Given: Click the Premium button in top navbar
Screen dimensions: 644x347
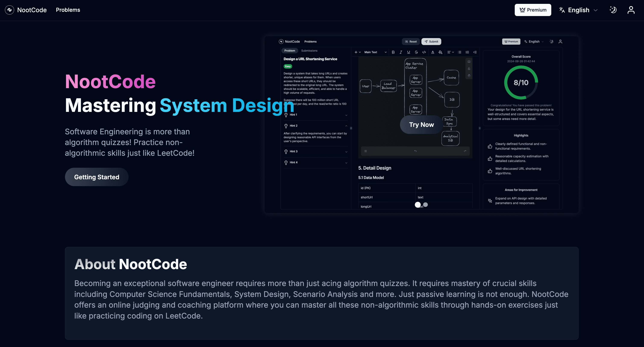Looking at the screenshot, I should point(533,10).
